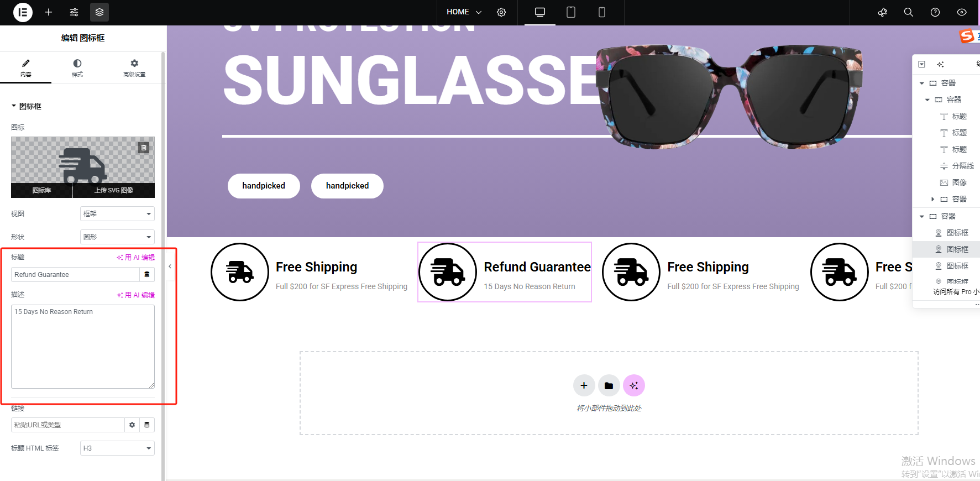980x481 pixels.
Task: Click the Elementor logo icon
Action: [23, 12]
